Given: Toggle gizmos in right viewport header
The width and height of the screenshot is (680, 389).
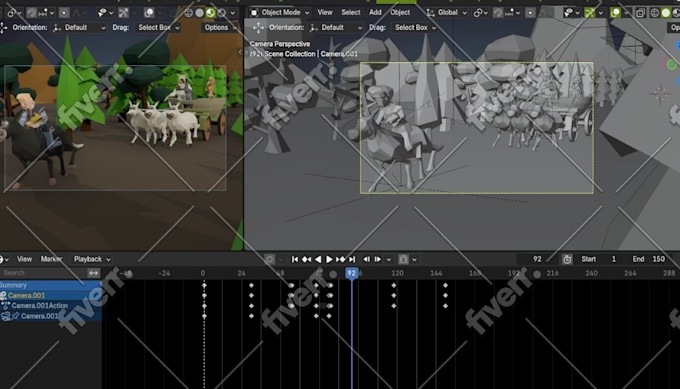Looking at the screenshot, I should [x=589, y=13].
